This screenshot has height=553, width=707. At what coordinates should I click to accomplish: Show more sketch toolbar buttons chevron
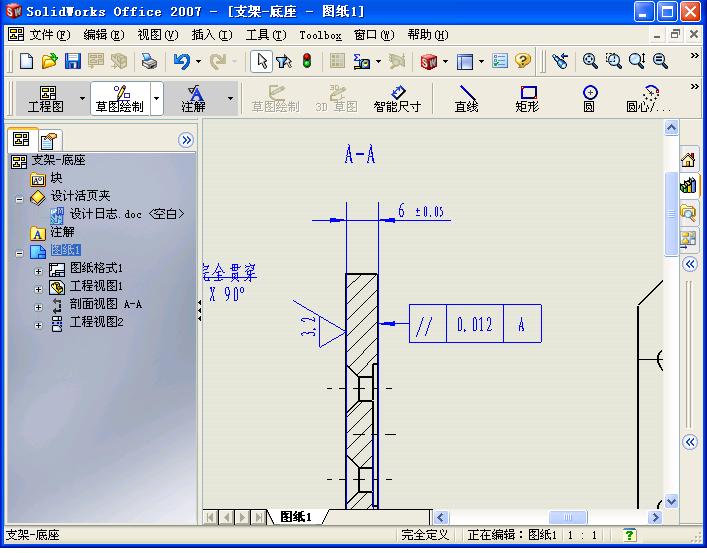click(695, 87)
